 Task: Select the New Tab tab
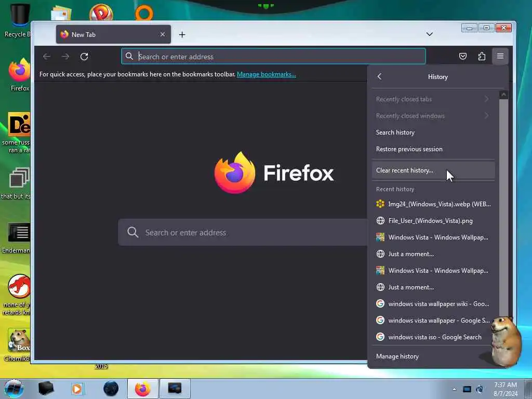pos(113,34)
